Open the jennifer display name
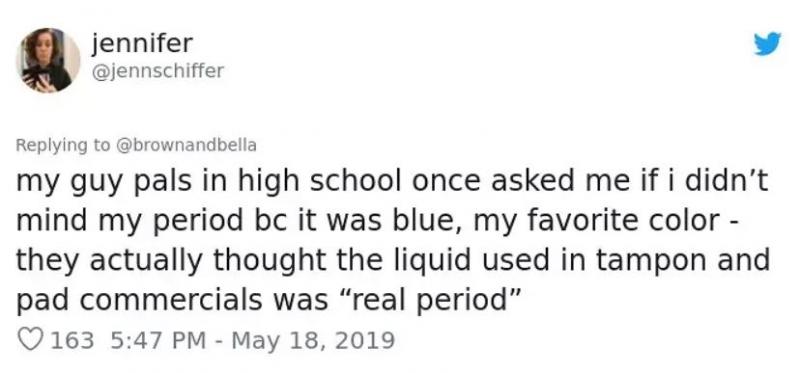This screenshot has width=800, height=373. [142, 43]
